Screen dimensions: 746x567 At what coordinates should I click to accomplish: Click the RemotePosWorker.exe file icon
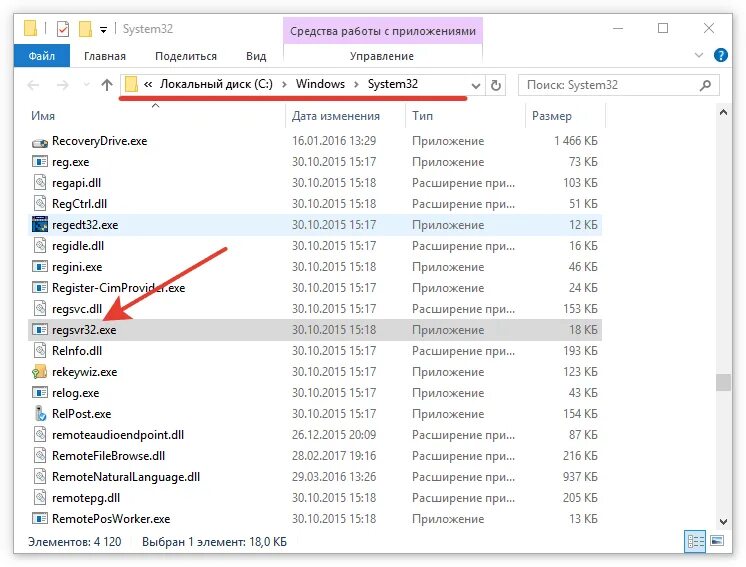click(40, 518)
